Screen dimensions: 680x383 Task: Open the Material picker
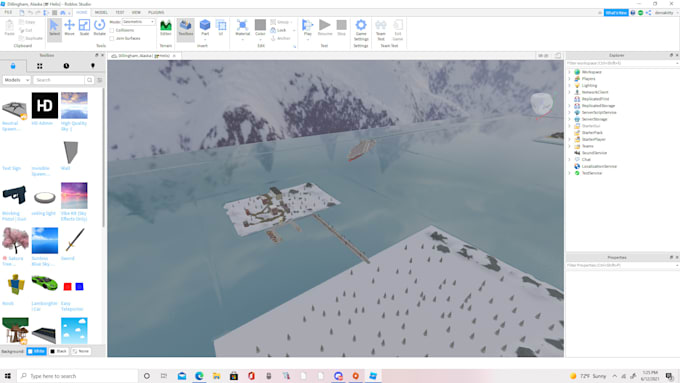coord(242,28)
